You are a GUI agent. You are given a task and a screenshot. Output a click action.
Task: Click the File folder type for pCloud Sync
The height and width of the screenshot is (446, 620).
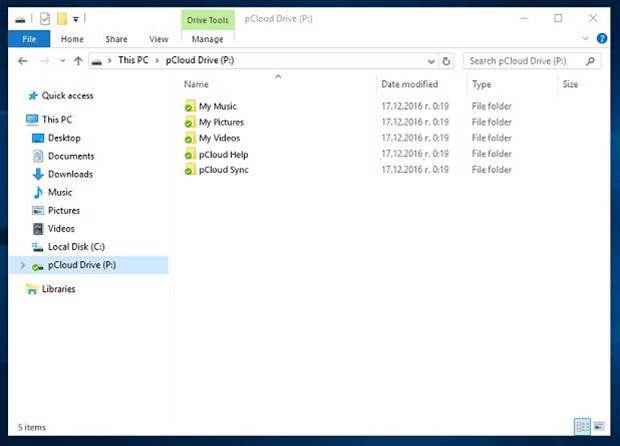[x=491, y=170]
